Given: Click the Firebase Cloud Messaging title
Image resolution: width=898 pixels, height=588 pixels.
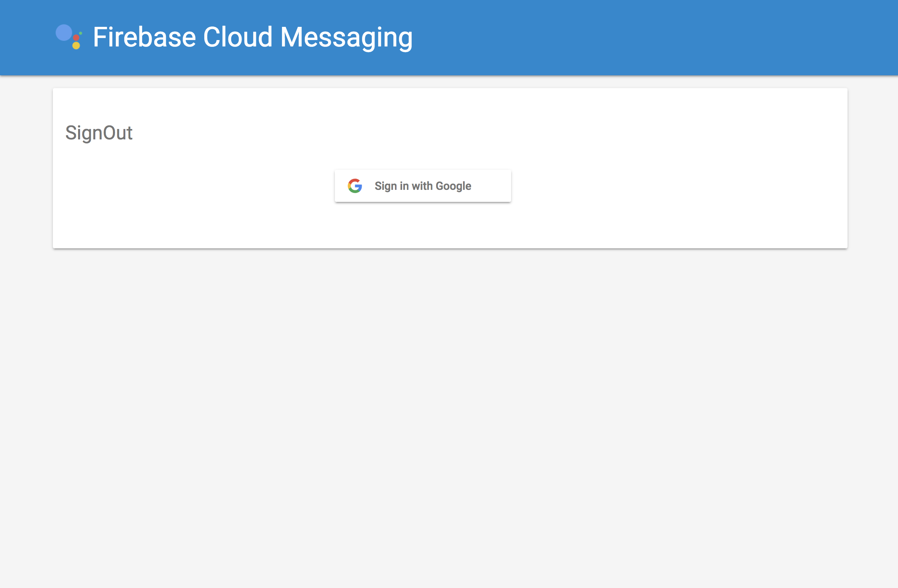Looking at the screenshot, I should (x=253, y=37).
